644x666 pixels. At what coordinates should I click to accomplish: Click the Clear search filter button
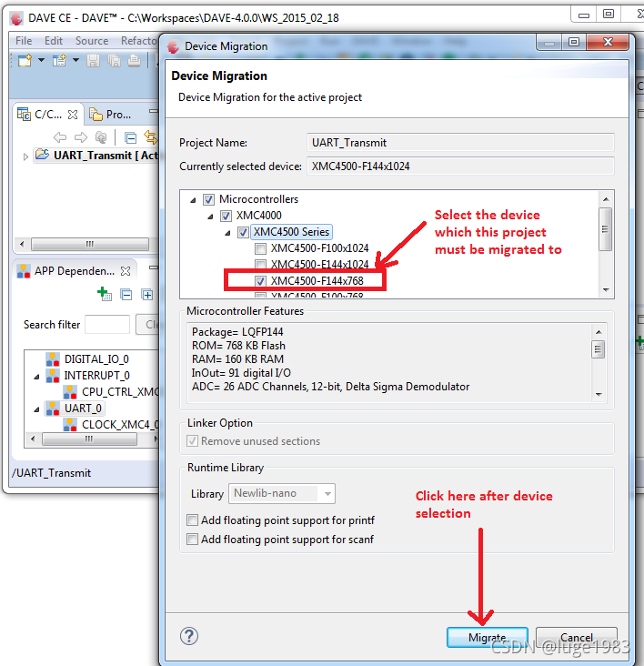pyautogui.click(x=147, y=325)
